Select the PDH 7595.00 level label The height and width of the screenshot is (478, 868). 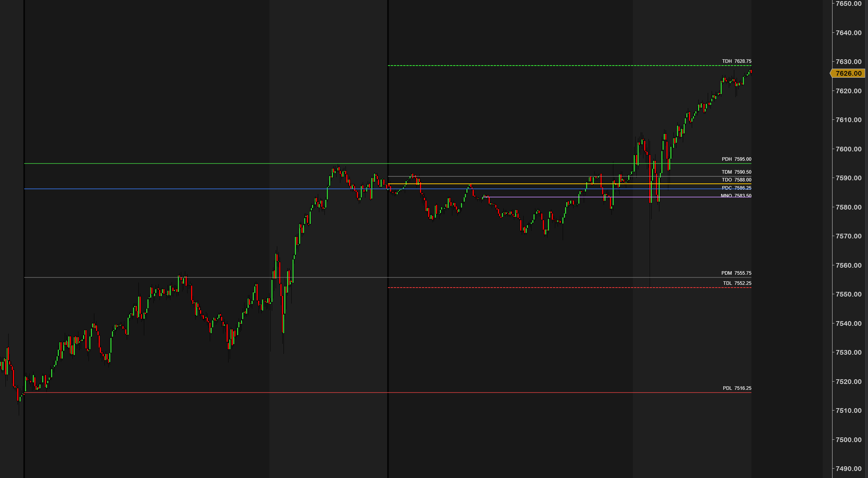[736, 159]
